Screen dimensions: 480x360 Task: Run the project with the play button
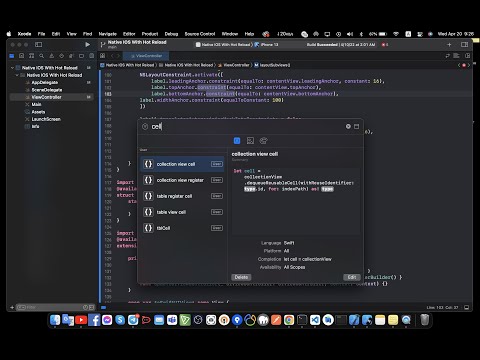pos(87,44)
